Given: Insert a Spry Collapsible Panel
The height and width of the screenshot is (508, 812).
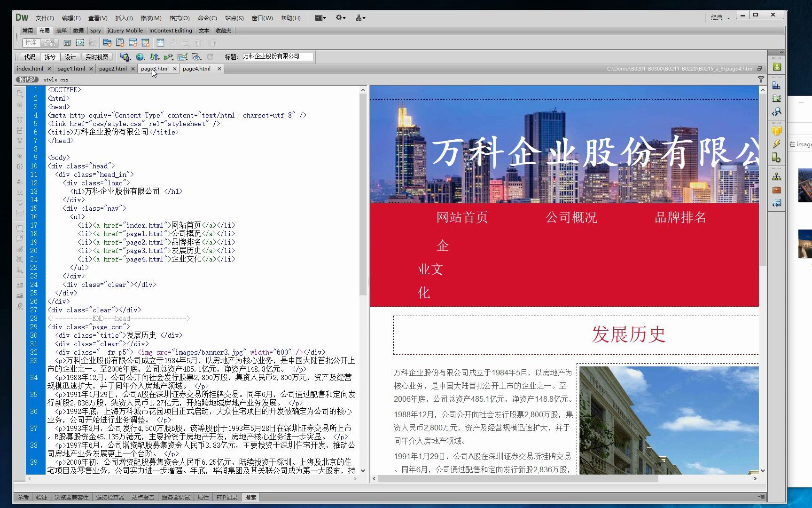Looking at the screenshot, I should pyautogui.click(x=146, y=43).
